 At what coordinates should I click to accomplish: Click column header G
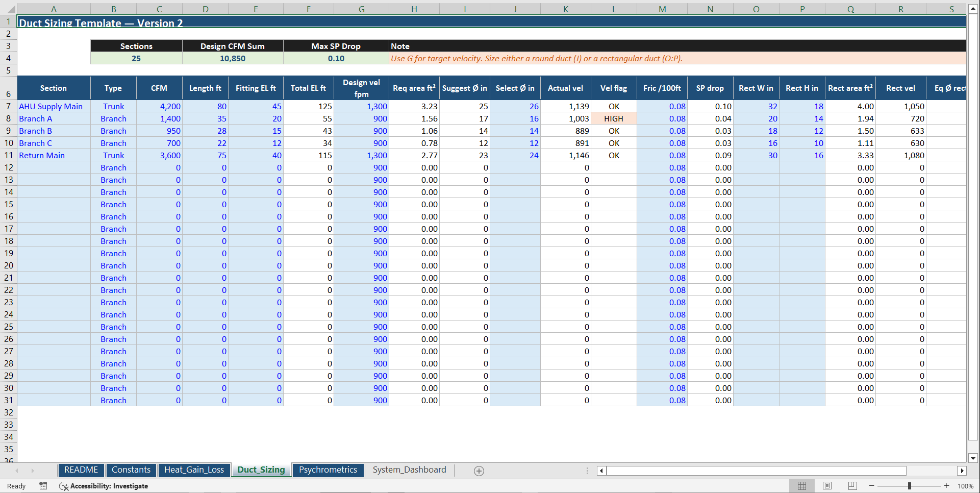click(x=361, y=9)
